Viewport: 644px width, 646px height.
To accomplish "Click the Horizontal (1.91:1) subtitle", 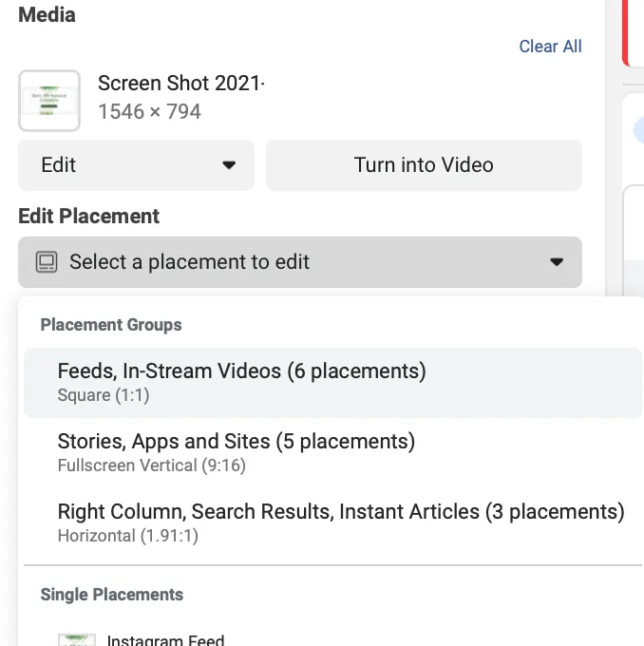I will pyautogui.click(x=127, y=536).
